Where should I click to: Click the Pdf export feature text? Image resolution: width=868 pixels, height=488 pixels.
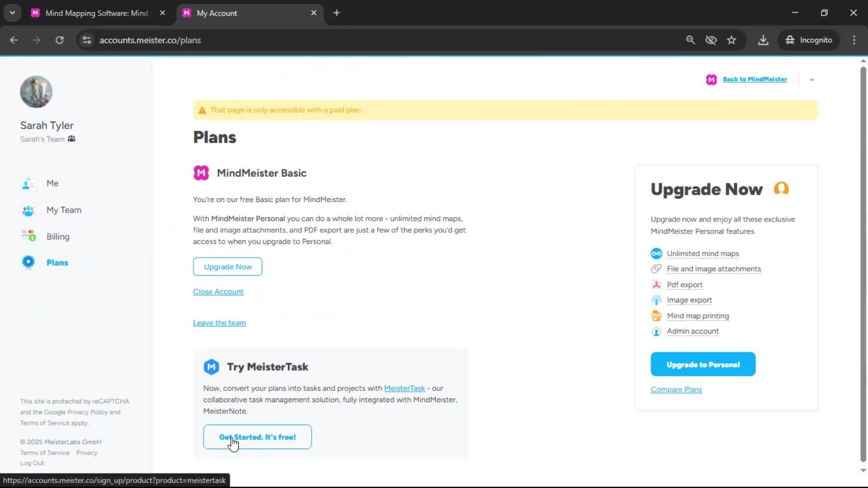tap(684, 285)
